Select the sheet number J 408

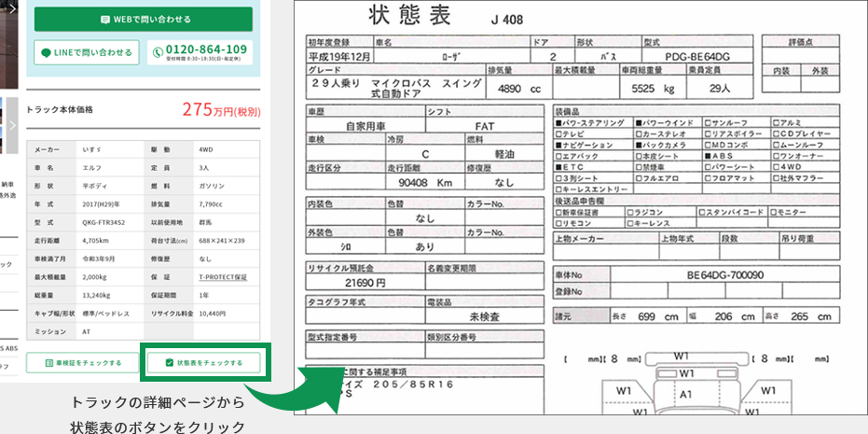coord(506,21)
